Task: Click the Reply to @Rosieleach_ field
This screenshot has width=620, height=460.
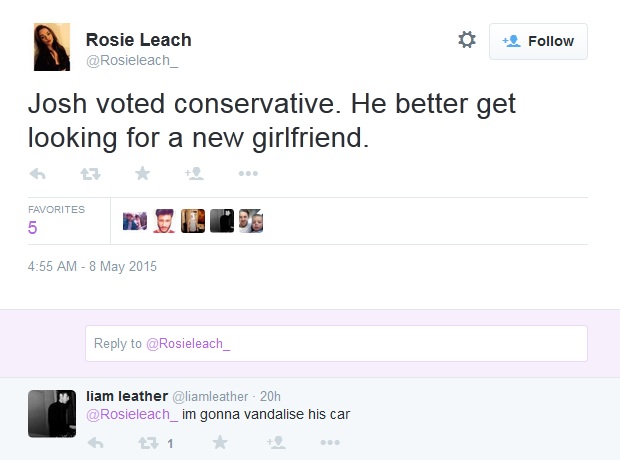Action: click(x=336, y=343)
